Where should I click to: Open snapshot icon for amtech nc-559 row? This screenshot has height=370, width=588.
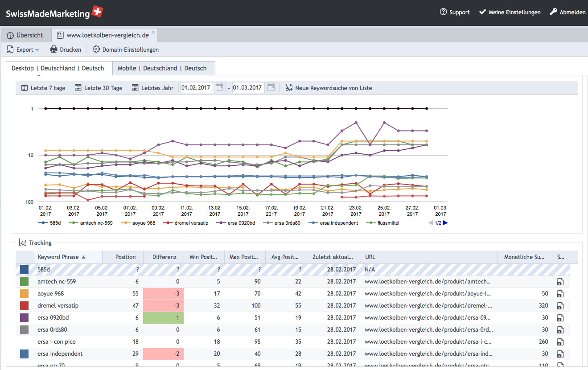[560, 282]
